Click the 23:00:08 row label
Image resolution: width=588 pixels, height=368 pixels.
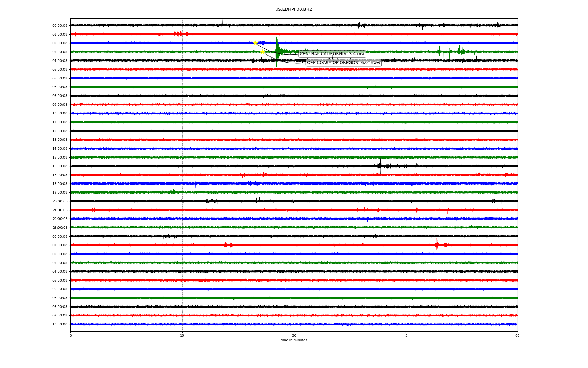60,228
